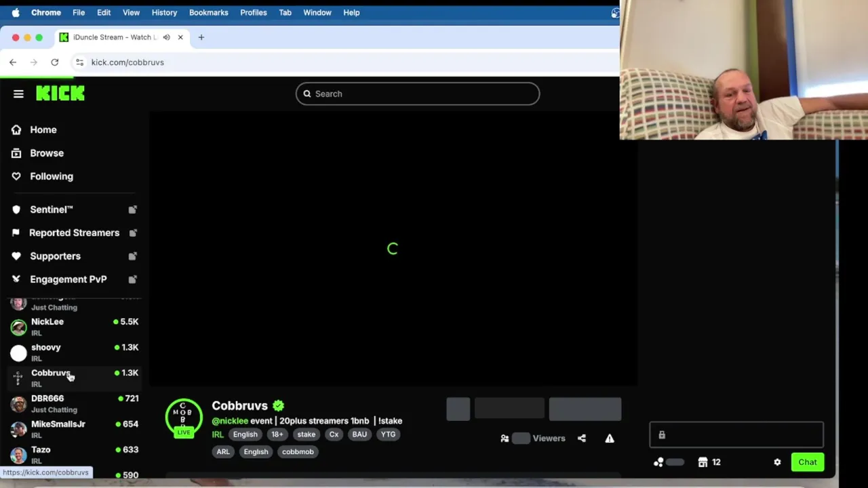Click the Engagement PvP swords icon
Screen dimensions: 868x488
tap(16, 279)
